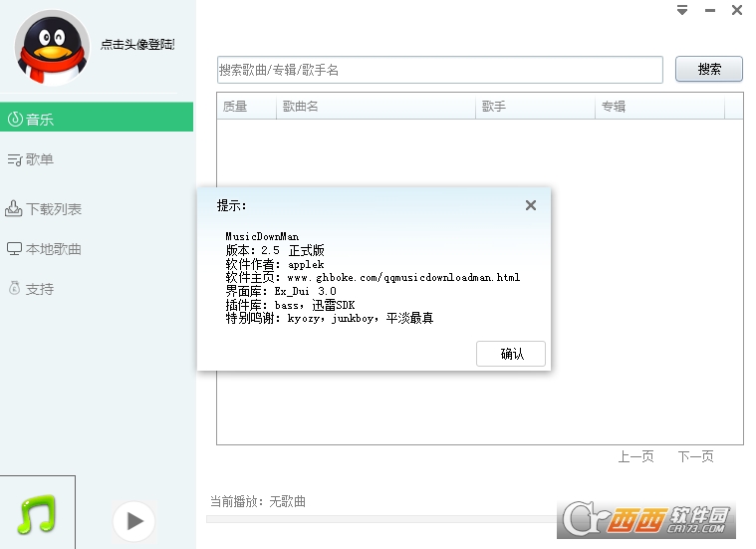The height and width of the screenshot is (549, 756).
Task: Go to the previous page with 上一页
Action: [x=635, y=456]
